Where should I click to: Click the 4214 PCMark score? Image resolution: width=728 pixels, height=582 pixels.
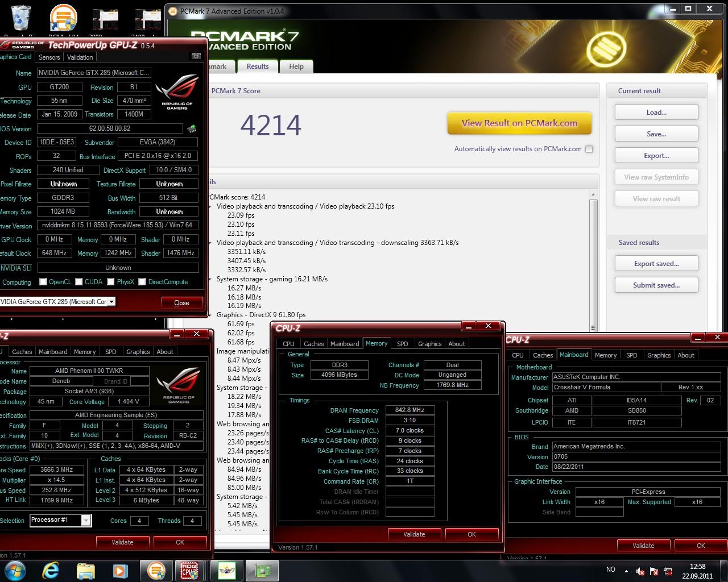pos(271,125)
